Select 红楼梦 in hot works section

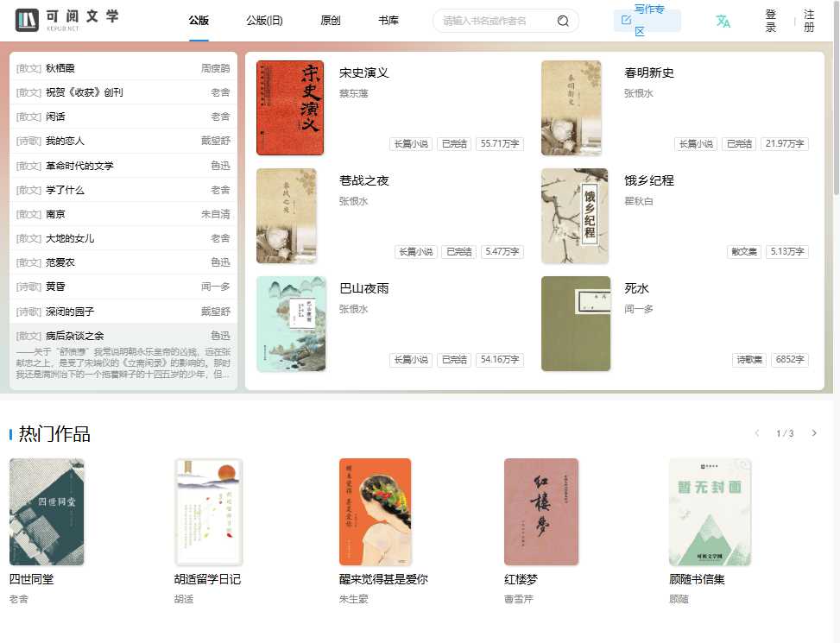541,512
